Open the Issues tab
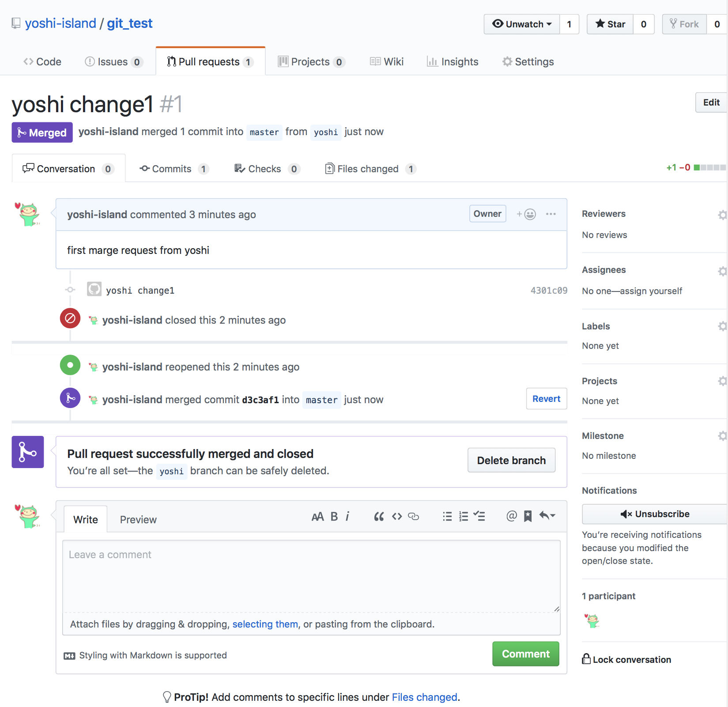728x707 pixels. click(x=113, y=62)
